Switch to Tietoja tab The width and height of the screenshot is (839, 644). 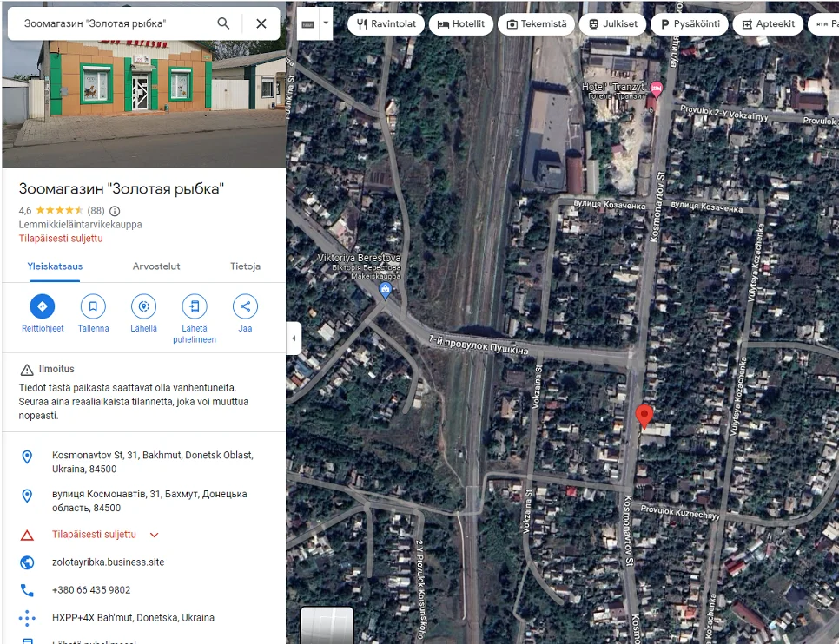pos(245,266)
